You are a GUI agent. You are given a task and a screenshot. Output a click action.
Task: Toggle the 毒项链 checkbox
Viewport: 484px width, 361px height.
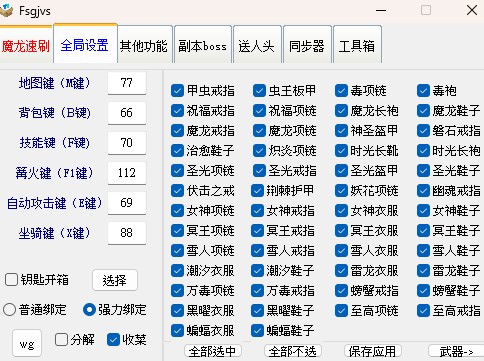(x=341, y=91)
